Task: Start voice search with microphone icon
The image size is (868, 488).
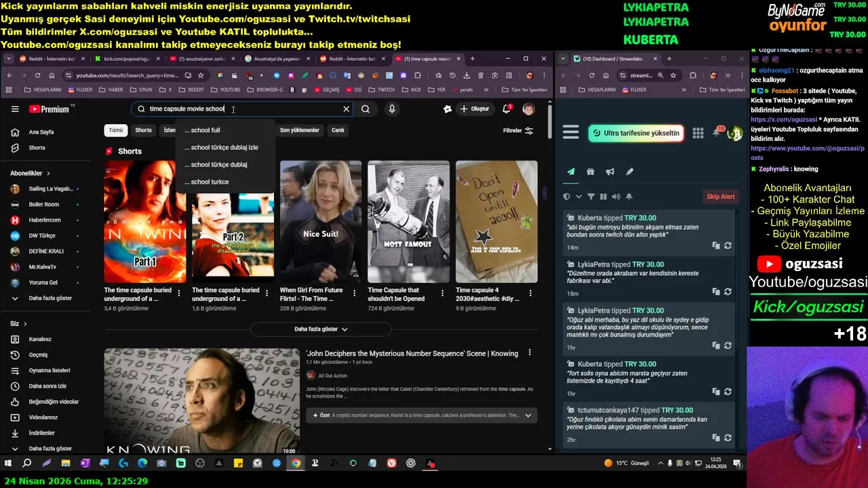Action: pyautogui.click(x=392, y=109)
